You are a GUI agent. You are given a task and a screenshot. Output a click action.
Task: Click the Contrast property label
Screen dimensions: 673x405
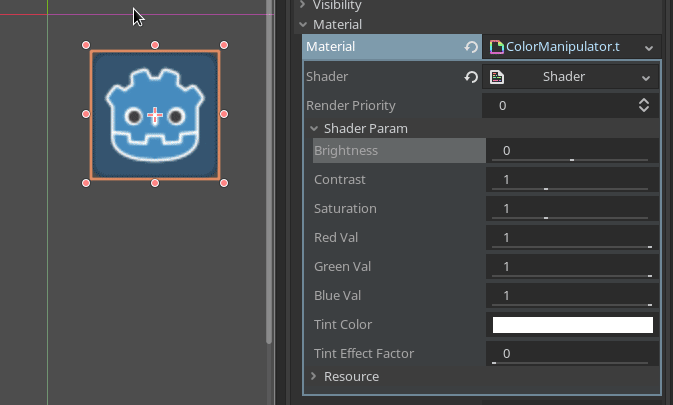coord(340,179)
